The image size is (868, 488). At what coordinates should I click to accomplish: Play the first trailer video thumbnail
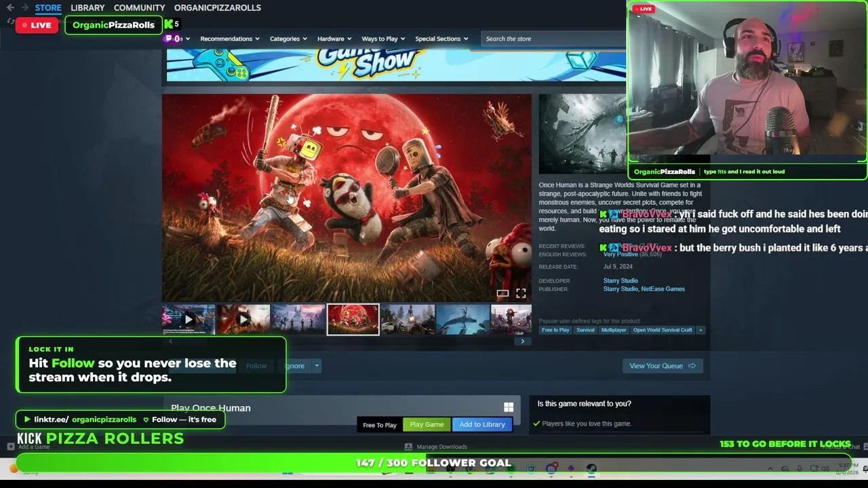pos(189,319)
